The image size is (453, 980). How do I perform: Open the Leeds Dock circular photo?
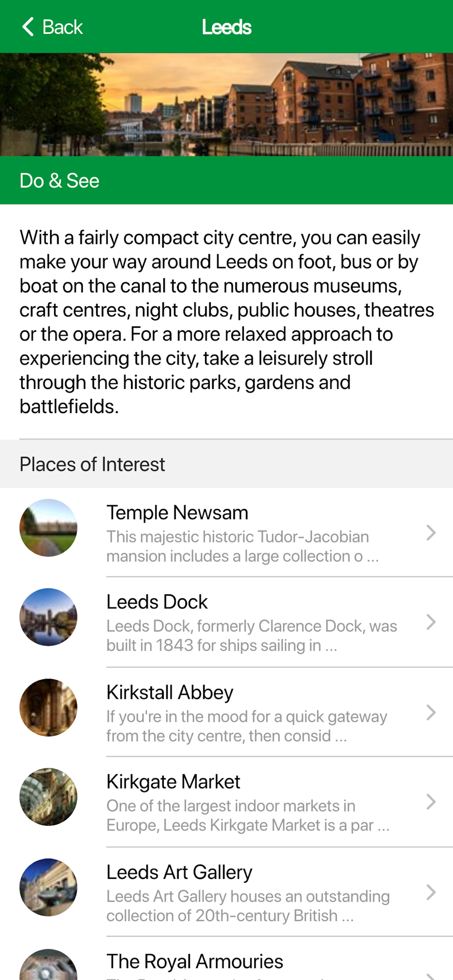point(48,617)
